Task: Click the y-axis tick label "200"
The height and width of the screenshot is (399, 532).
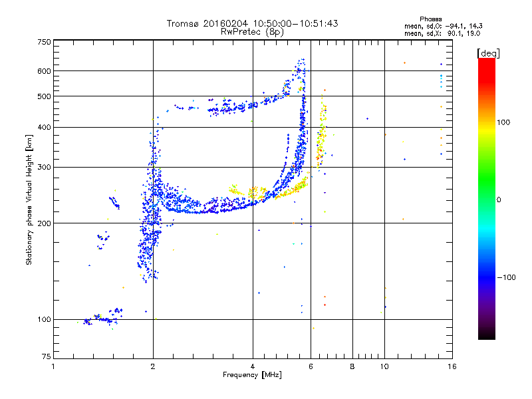Action: pos(45,223)
